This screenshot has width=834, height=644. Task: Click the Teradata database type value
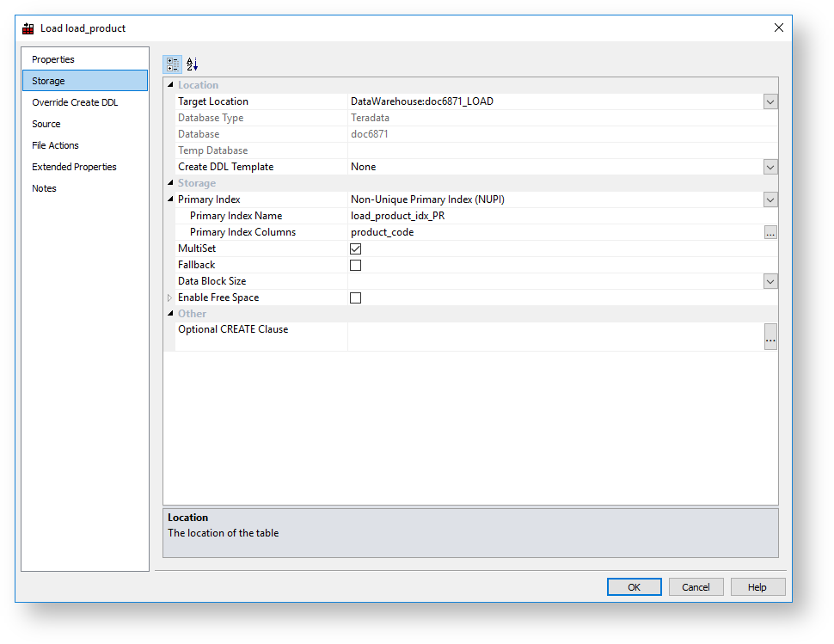[x=370, y=118]
